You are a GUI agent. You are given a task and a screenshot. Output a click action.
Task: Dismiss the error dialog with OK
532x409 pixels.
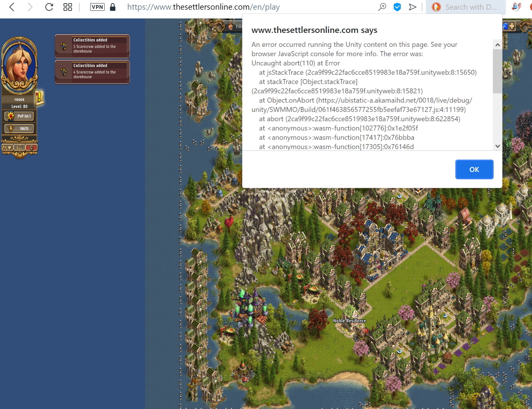(474, 169)
